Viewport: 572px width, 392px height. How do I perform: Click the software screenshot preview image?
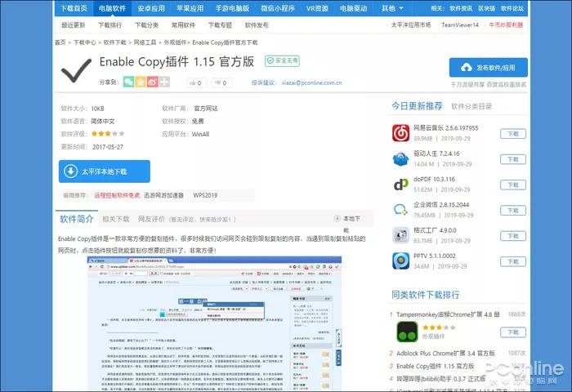click(x=214, y=324)
